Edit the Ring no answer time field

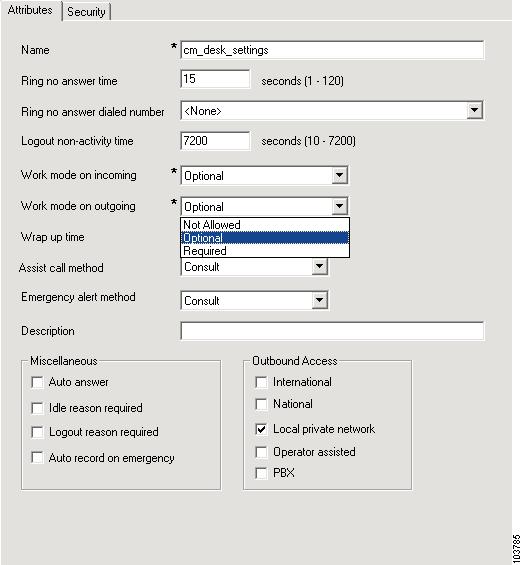pyautogui.click(x=215, y=79)
